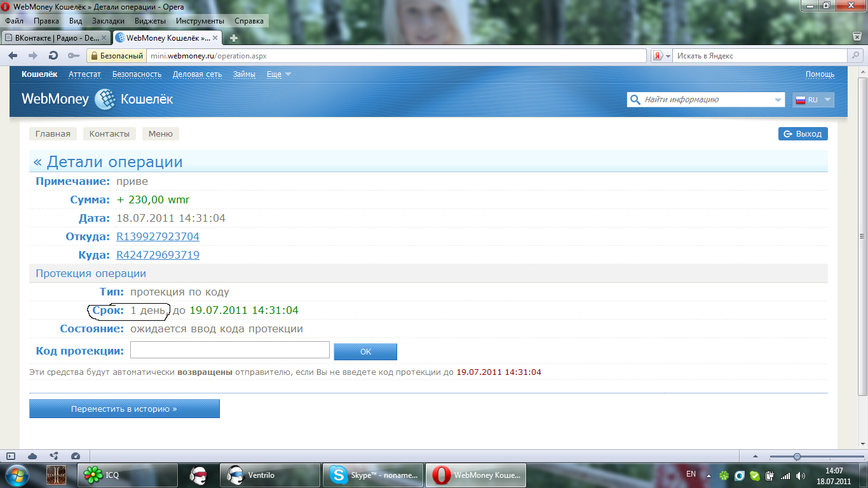Click the network signal tray icon
Viewport: 868px width, 488px height.
785,475
